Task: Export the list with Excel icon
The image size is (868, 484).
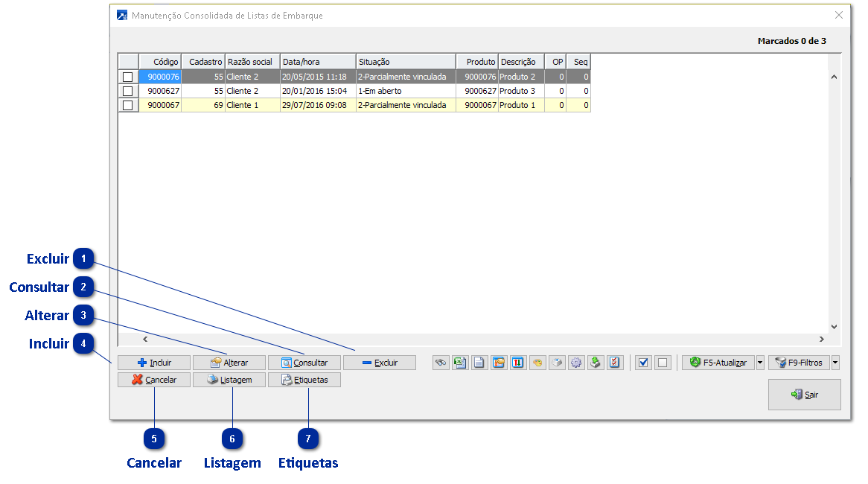Action: coord(460,363)
